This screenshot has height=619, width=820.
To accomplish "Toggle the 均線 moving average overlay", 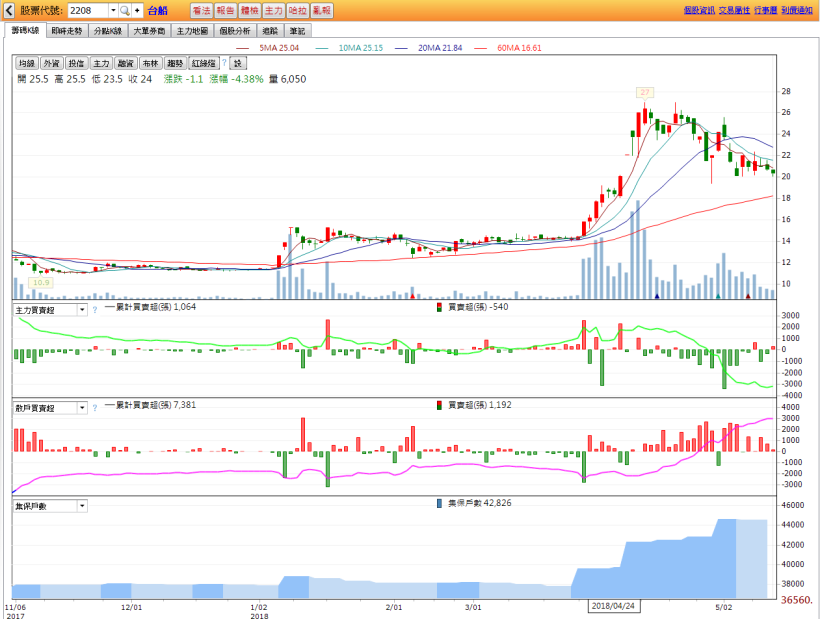I will [27, 63].
